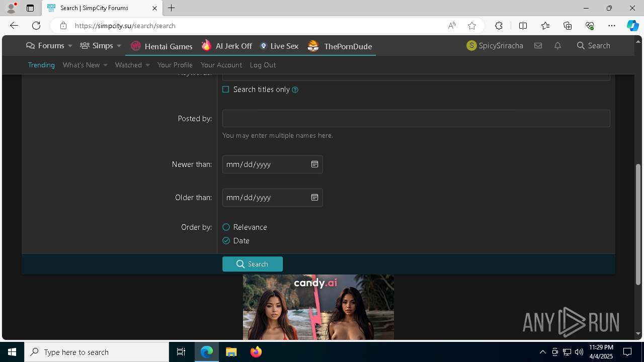Open the candy.ai ad banner
The height and width of the screenshot is (362, 644).
coord(318,307)
